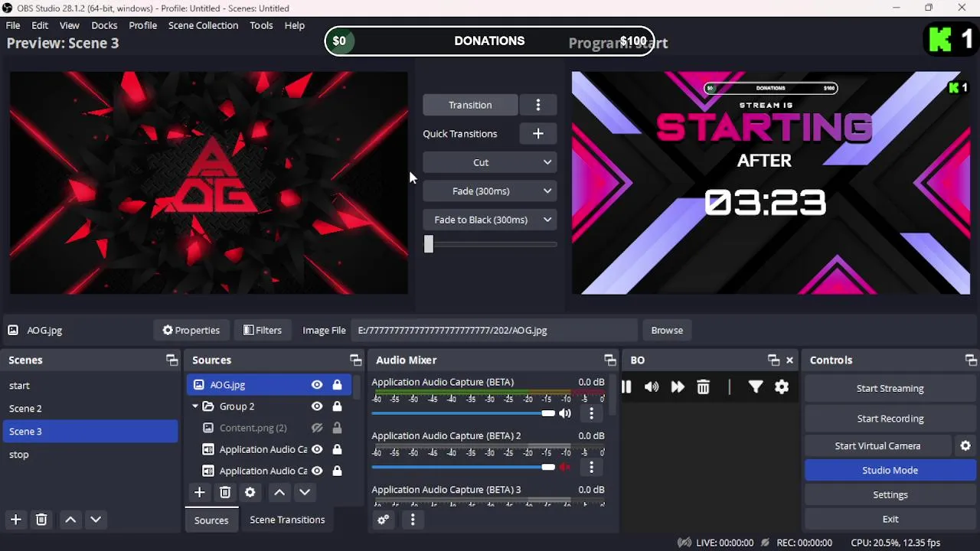
Task: Toggle lock on AOG.jpg source
Action: point(337,385)
